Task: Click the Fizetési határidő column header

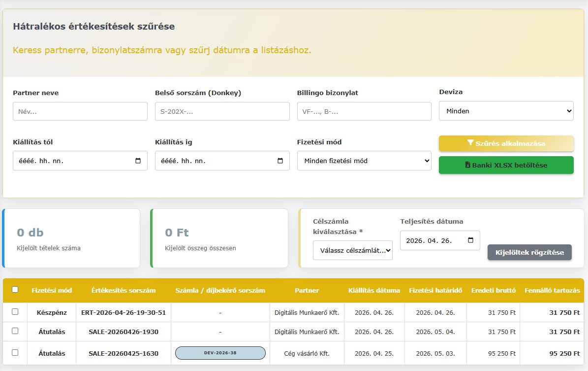Action: [x=435, y=291]
